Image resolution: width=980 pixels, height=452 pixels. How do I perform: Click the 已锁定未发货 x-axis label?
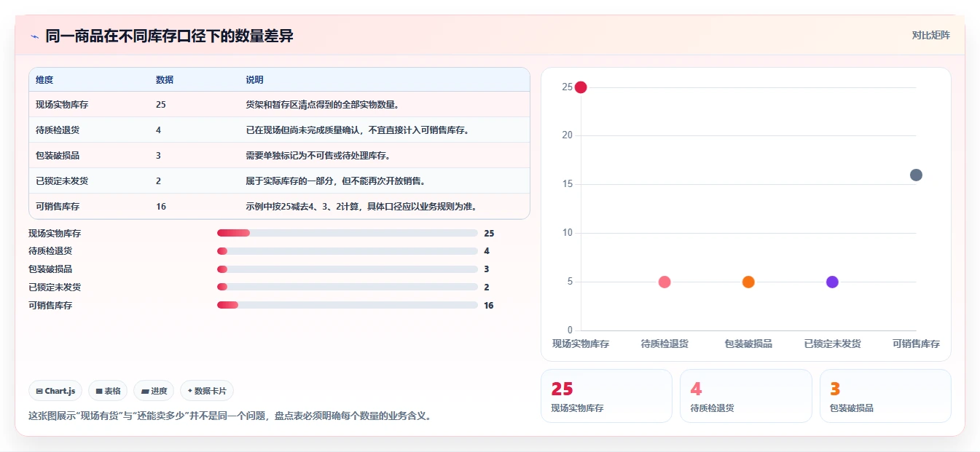click(x=832, y=344)
